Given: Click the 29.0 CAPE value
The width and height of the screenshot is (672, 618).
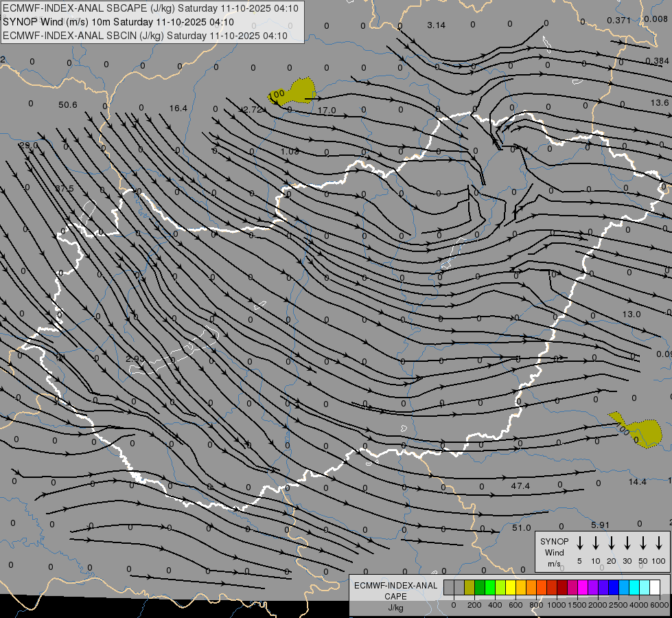Looking at the screenshot, I should pos(29,146).
